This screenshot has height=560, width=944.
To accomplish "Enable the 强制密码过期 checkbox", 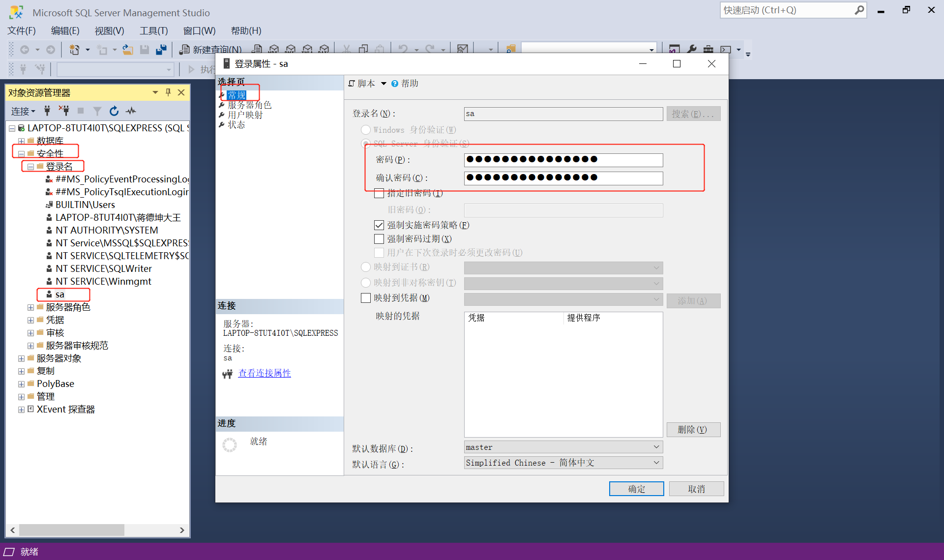I will pyautogui.click(x=379, y=238).
